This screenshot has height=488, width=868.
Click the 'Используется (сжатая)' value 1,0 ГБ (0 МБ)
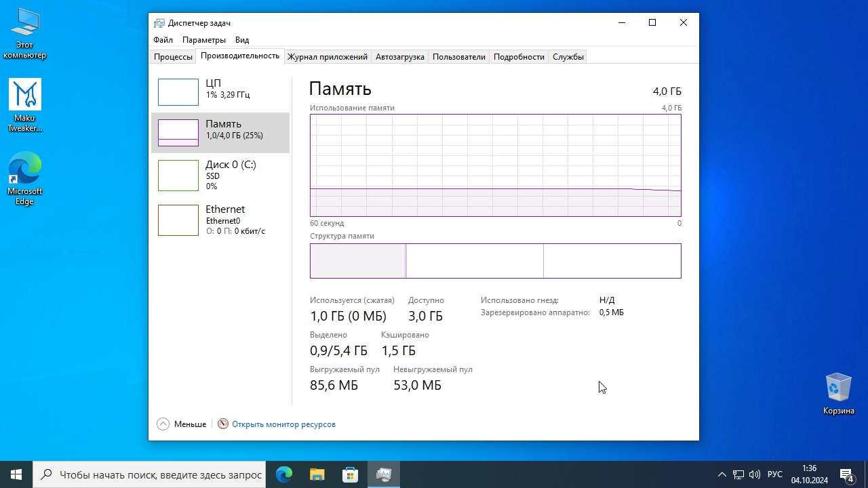click(x=348, y=317)
